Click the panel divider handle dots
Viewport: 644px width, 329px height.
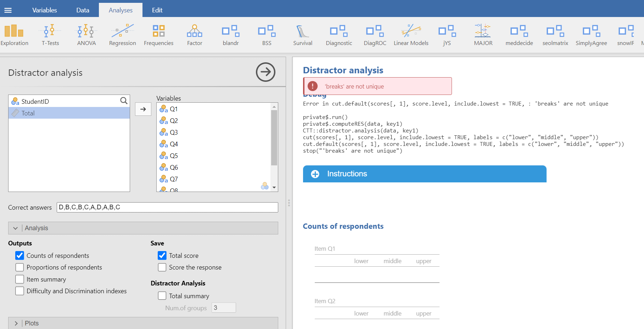click(x=289, y=203)
